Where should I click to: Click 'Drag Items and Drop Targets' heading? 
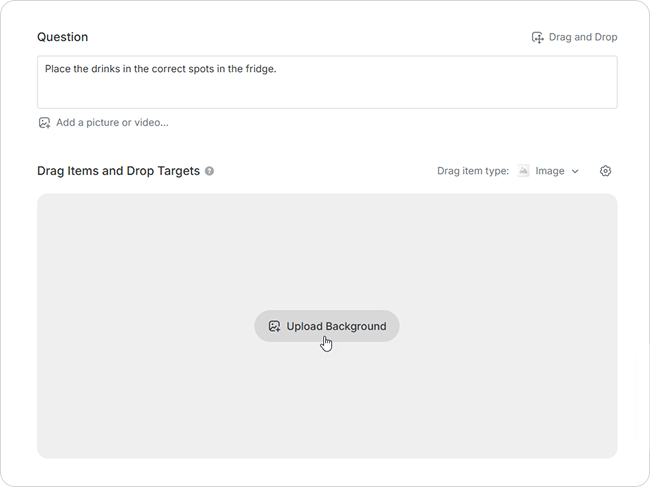(118, 171)
